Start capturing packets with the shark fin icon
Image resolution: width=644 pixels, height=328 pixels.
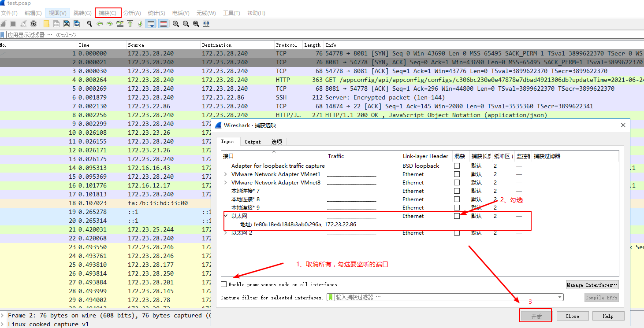coord(4,24)
